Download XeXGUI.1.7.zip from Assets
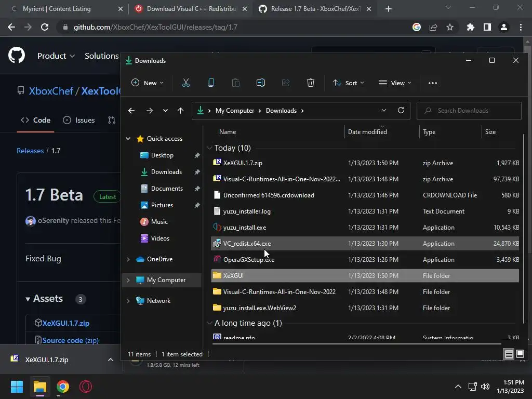 pyautogui.click(x=66, y=323)
